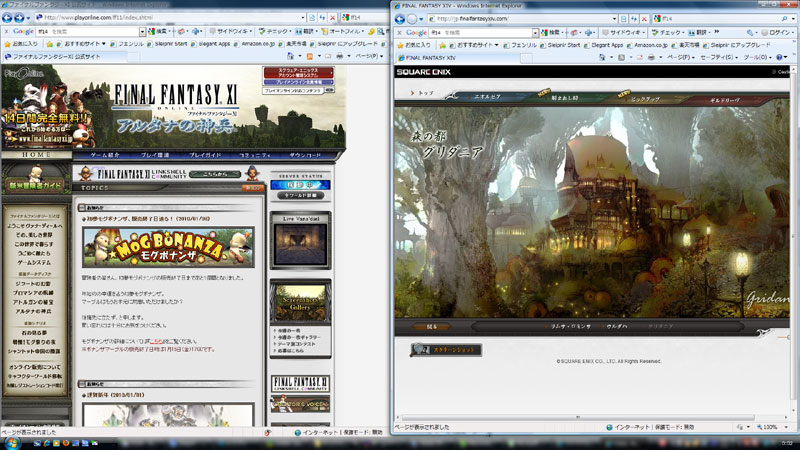
Task: Click the ギルドリーヴ tab on FF XIV site
Action: [x=724, y=100]
